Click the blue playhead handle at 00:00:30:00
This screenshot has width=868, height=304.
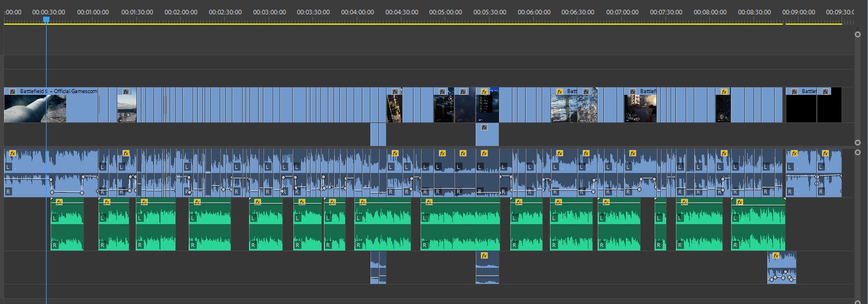47,20
